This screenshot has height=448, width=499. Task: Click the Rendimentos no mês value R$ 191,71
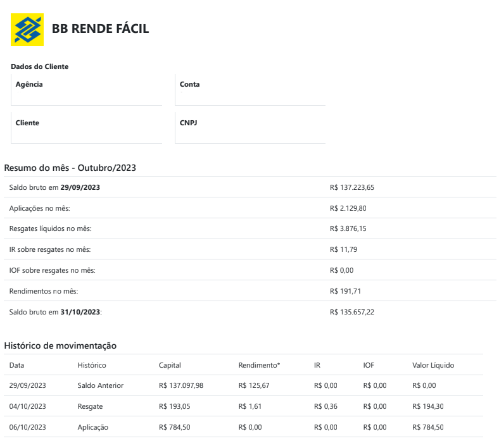(345, 291)
